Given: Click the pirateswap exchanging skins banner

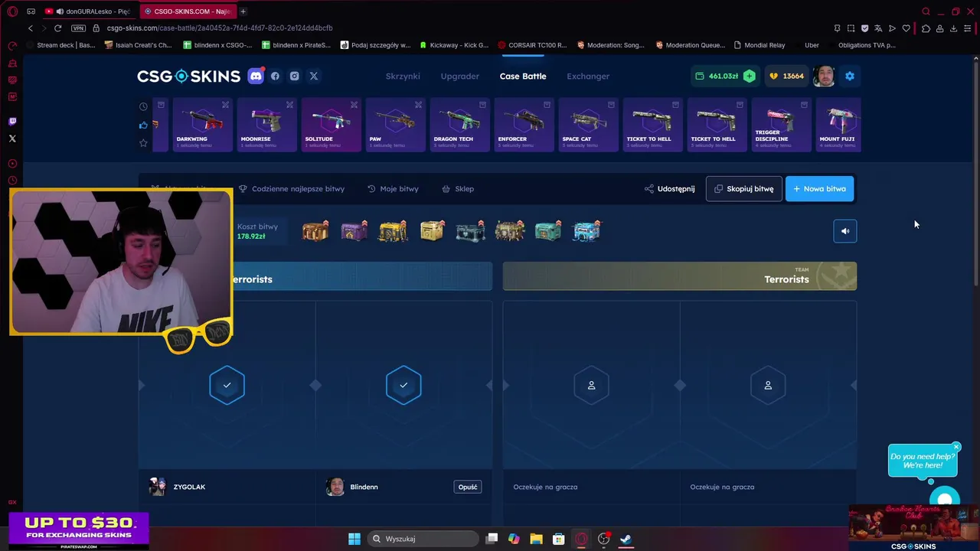Looking at the screenshot, I should coord(80,531).
